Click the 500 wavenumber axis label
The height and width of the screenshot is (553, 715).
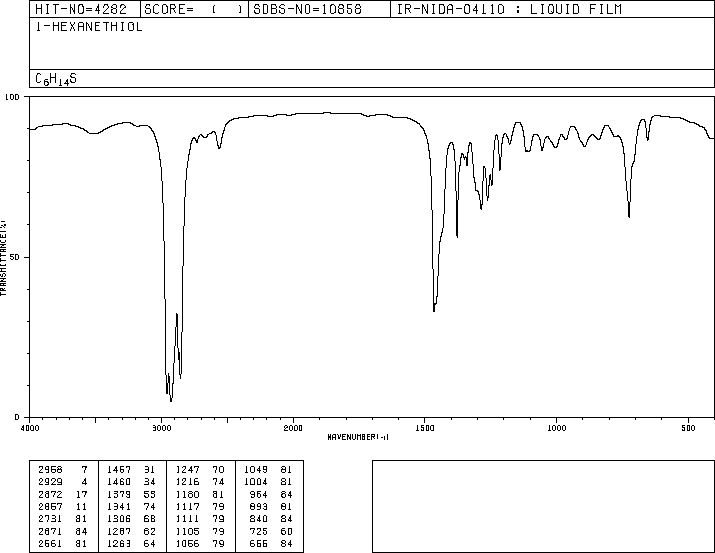coord(688,428)
